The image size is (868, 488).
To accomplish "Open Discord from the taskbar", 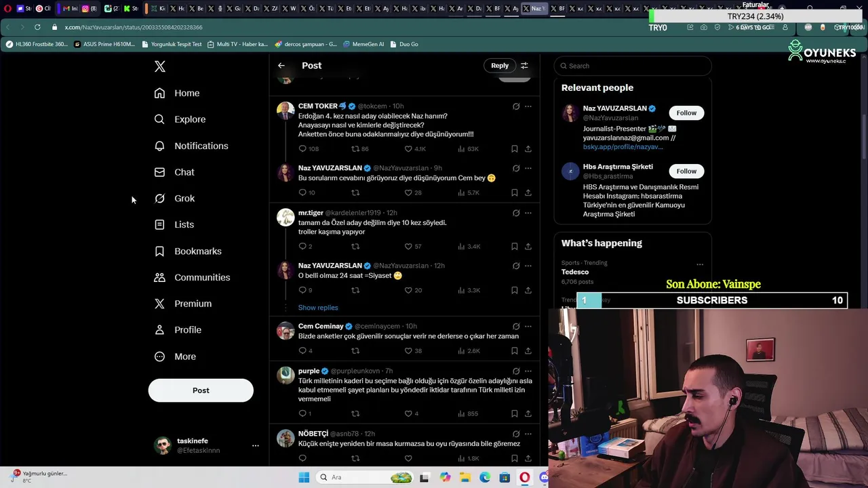I will click(x=543, y=477).
